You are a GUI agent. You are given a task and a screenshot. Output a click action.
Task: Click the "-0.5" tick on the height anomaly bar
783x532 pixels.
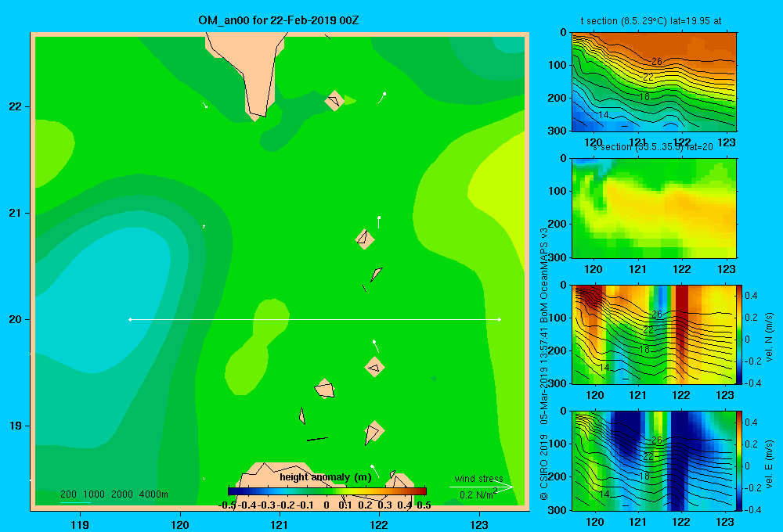pyautogui.click(x=227, y=505)
